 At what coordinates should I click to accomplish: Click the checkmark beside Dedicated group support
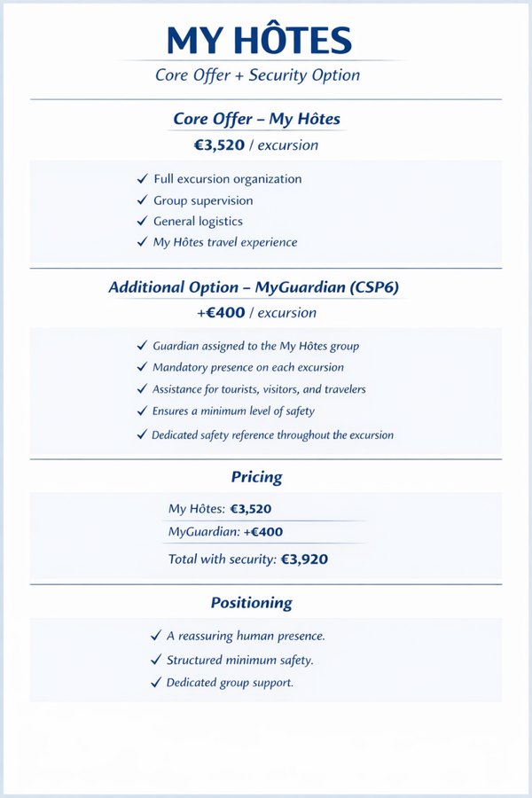pyautogui.click(x=156, y=683)
